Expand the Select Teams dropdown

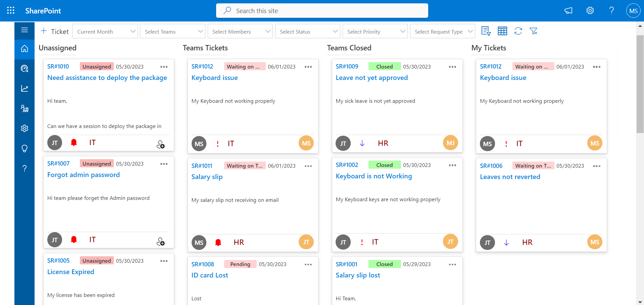pos(172,31)
